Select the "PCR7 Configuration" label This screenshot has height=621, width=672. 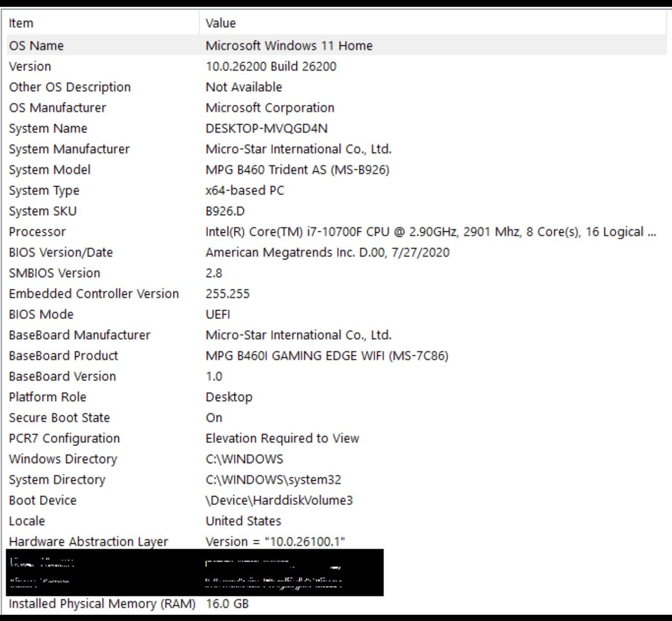[64, 439]
